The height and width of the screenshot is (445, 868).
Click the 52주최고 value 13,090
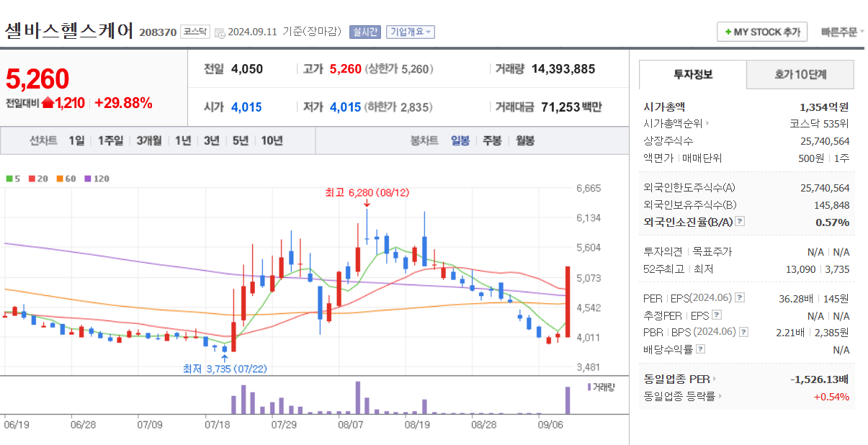point(800,269)
